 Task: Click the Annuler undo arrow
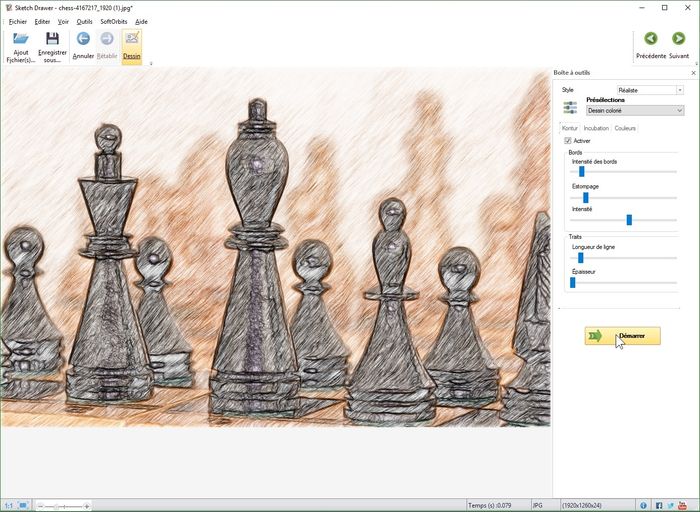point(83,39)
